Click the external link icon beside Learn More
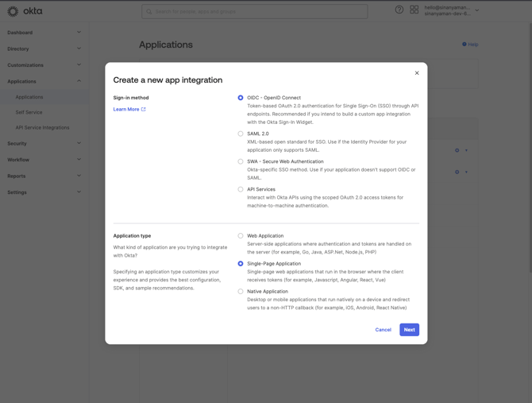The image size is (532, 403). click(x=144, y=110)
